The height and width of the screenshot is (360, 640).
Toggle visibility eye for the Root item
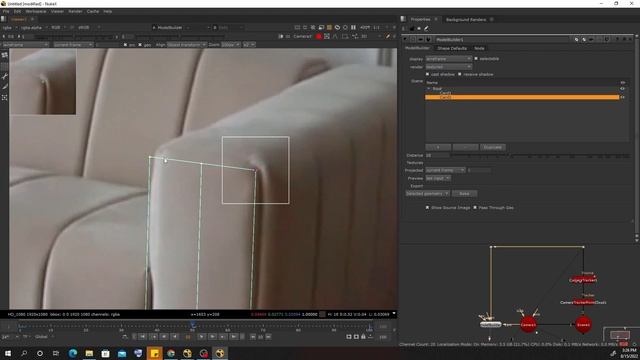click(x=622, y=88)
